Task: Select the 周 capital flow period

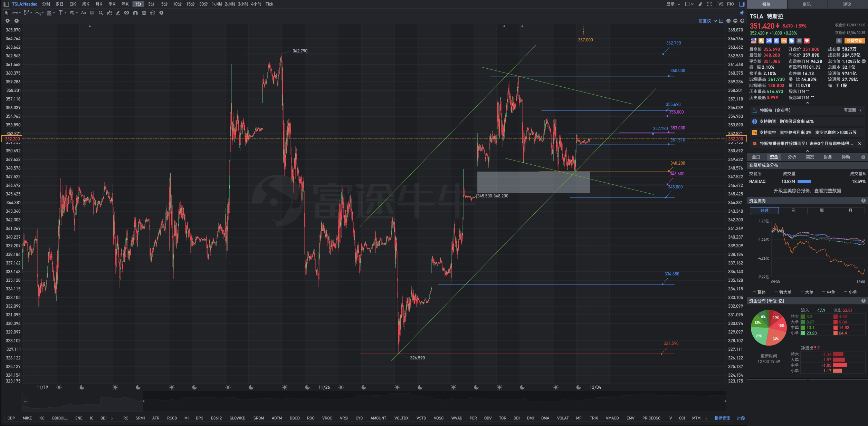Action: pyautogui.click(x=821, y=210)
